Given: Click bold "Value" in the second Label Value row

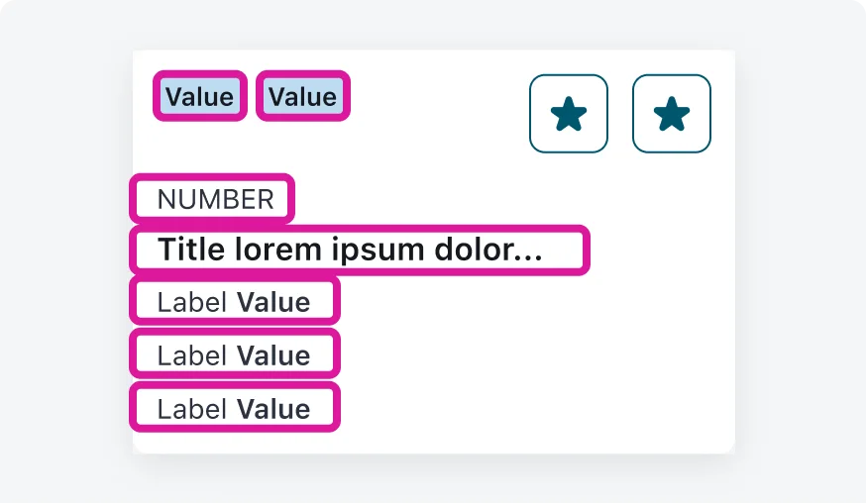Looking at the screenshot, I should (272, 355).
